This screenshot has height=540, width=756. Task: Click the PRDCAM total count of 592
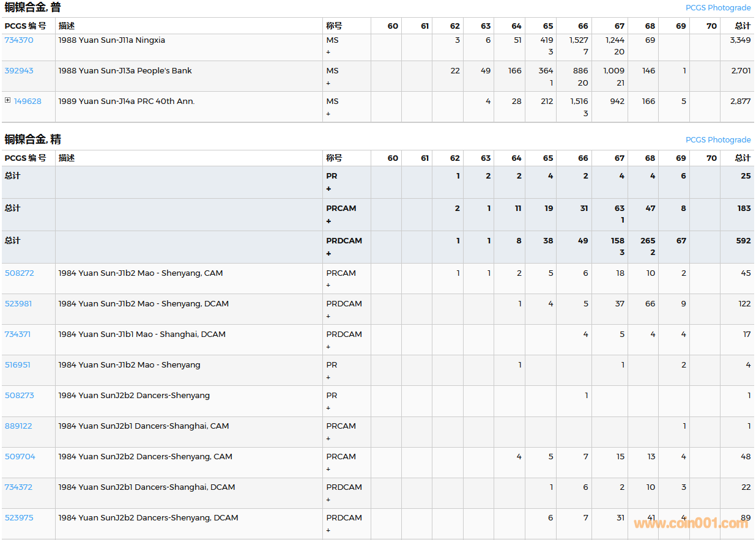[x=743, y=241]
